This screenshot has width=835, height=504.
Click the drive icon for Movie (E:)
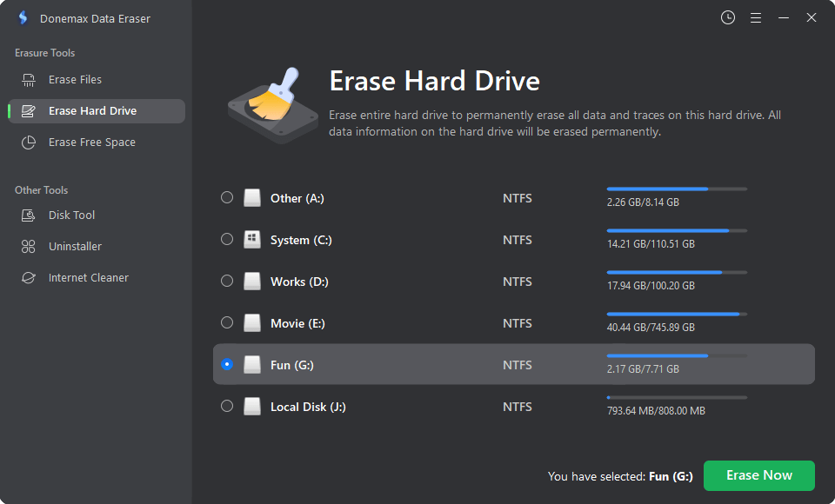click(252, 322)
